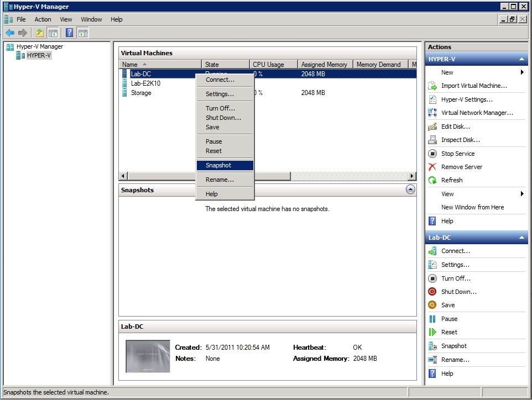This screenshot has width=532, height=400.
Task: Click the blue question mark toolbar help icon
Action: [69, 33]
